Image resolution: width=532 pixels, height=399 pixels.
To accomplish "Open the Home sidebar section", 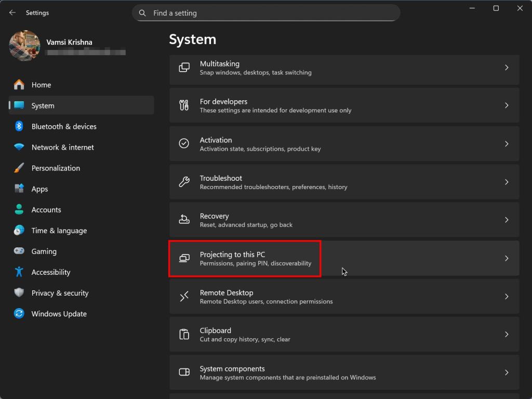I will coord(82,85).
